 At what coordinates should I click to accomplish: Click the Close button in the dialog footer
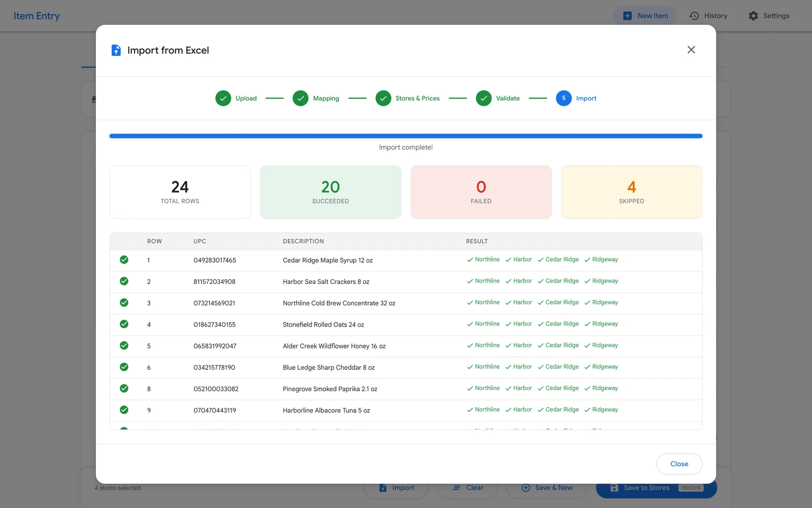click(679, 464)
